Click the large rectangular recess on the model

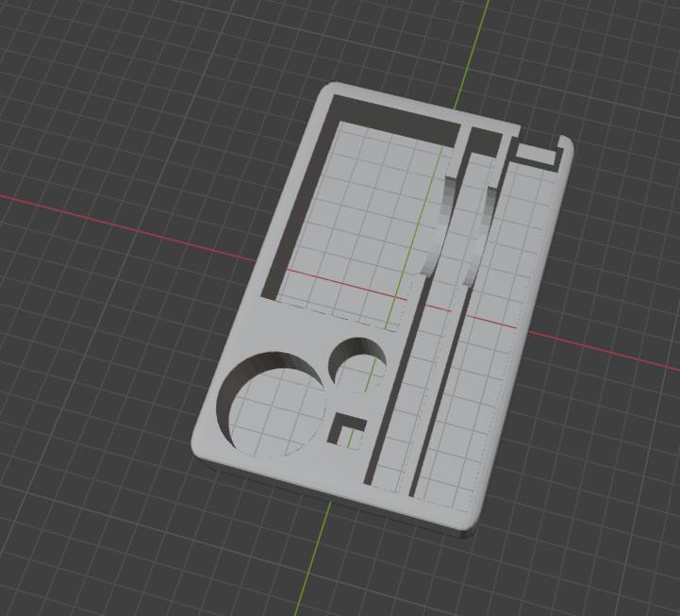(x=361, y=213)
